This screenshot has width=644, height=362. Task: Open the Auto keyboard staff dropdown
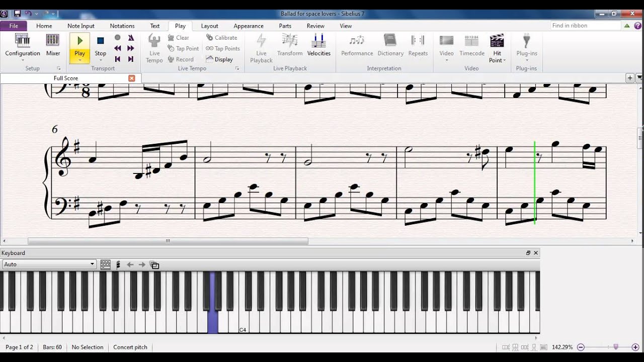[x=49, y=264]
